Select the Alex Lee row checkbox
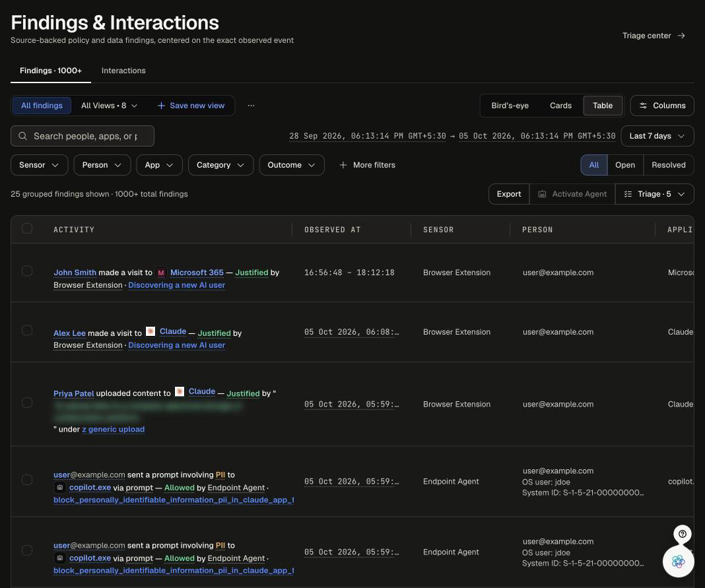The image size is (705, 588). [27, 331]
